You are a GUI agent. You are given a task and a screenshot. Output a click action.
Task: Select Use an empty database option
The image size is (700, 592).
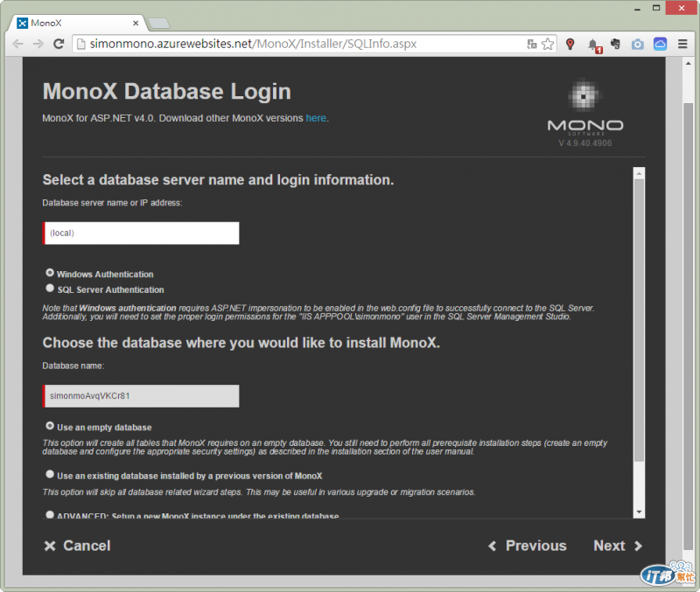(50, 426)
